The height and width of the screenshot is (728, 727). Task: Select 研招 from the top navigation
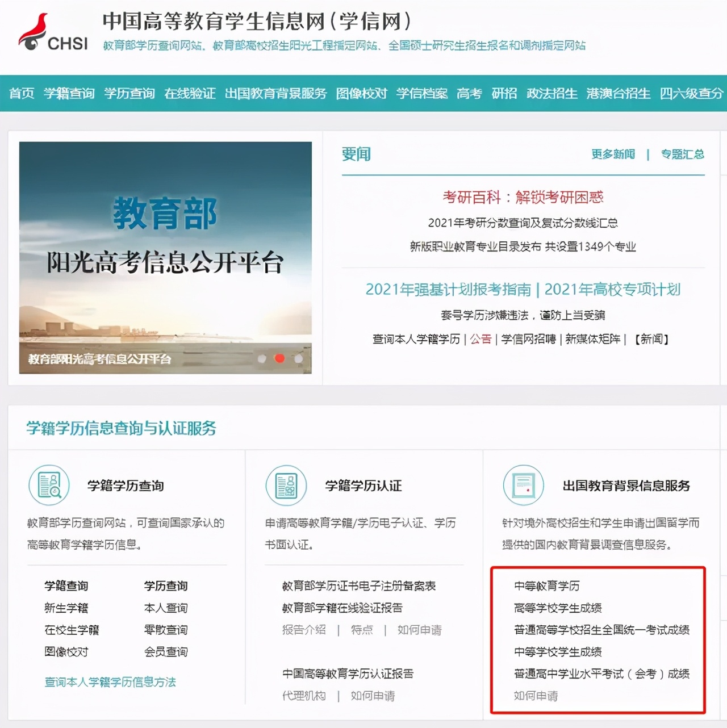503,94
